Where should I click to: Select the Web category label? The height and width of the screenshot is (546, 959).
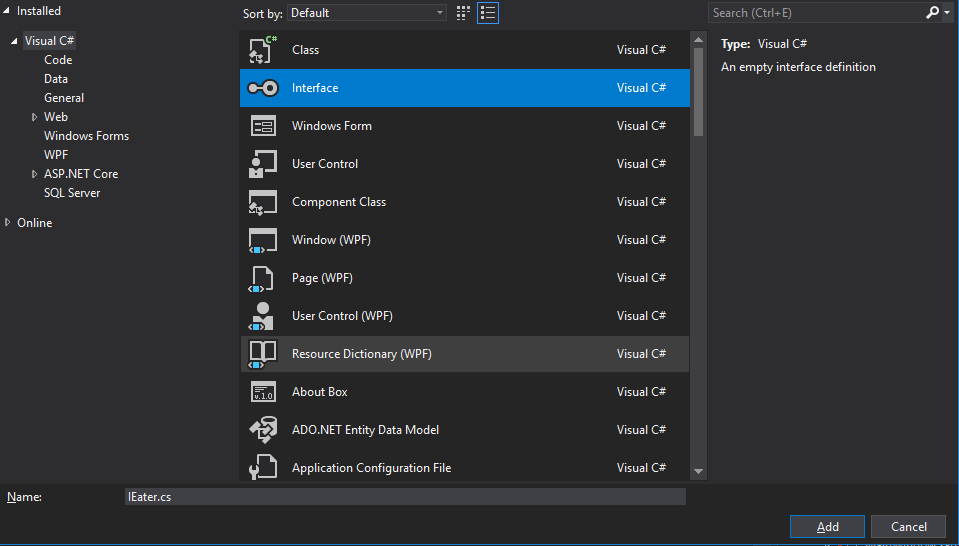56,117
